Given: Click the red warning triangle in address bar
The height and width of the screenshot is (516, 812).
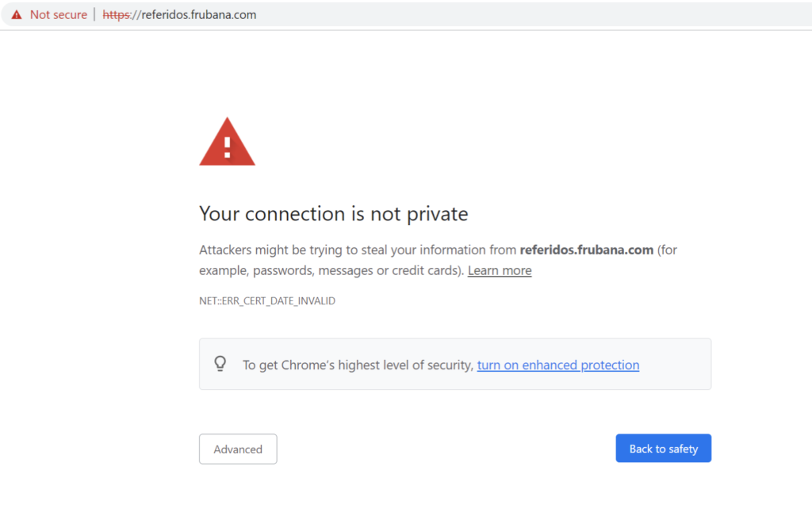Looking at the screenshot, I should coord(17,15).
